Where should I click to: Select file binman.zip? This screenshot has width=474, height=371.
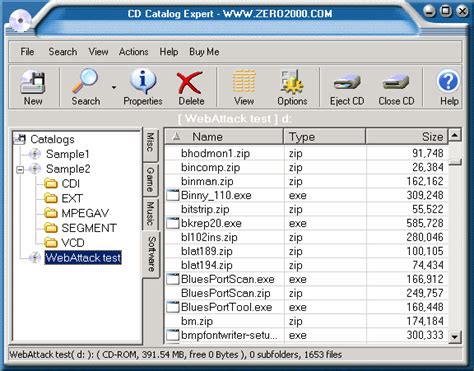[207, 181]
